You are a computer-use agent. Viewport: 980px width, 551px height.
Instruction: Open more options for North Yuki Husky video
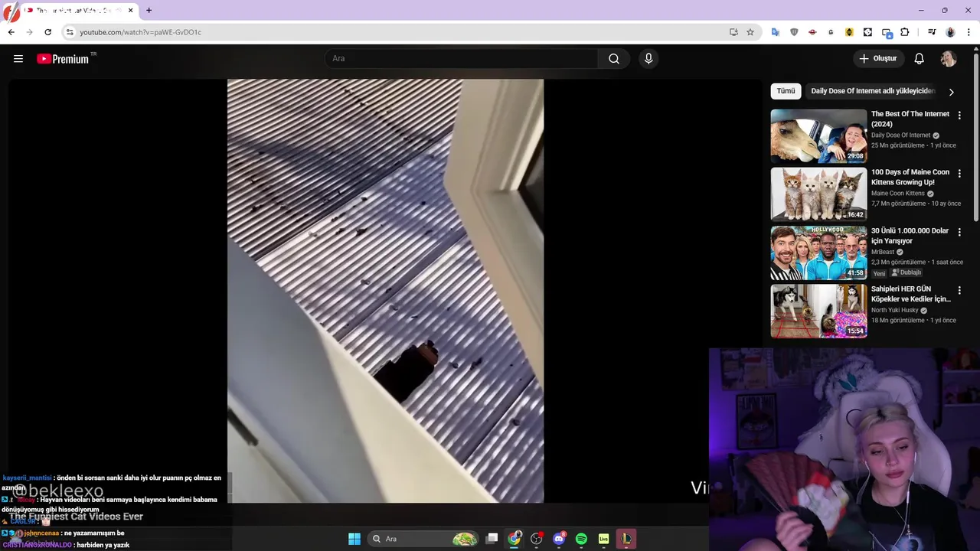[x=959, y=290]
